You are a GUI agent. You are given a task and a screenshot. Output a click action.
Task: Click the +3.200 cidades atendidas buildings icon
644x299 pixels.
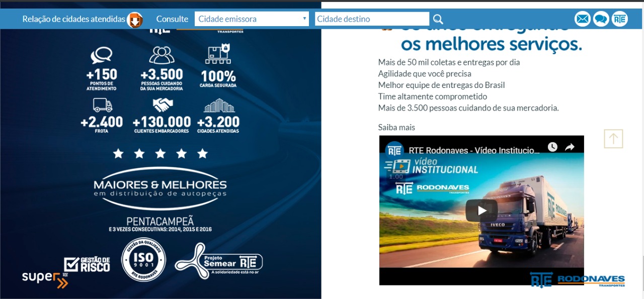[219, 105]
